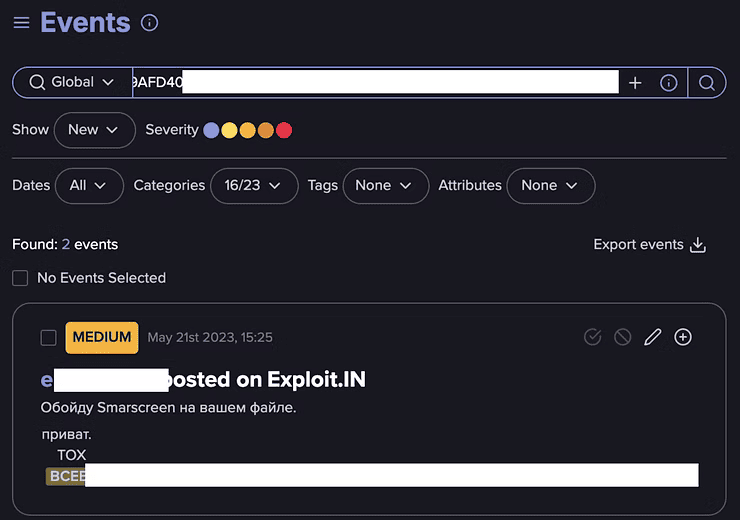
Task: Toggle the red severity color filter
Action: 284,130
